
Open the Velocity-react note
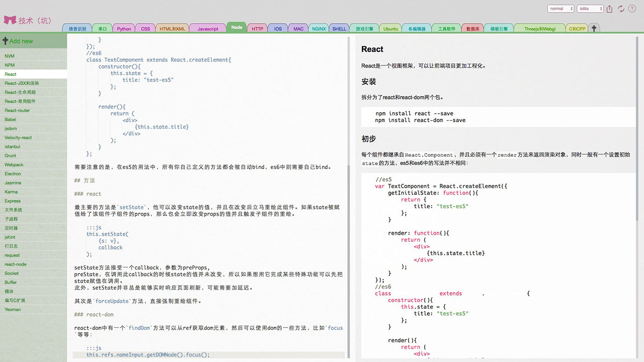(x=33, y=137)
